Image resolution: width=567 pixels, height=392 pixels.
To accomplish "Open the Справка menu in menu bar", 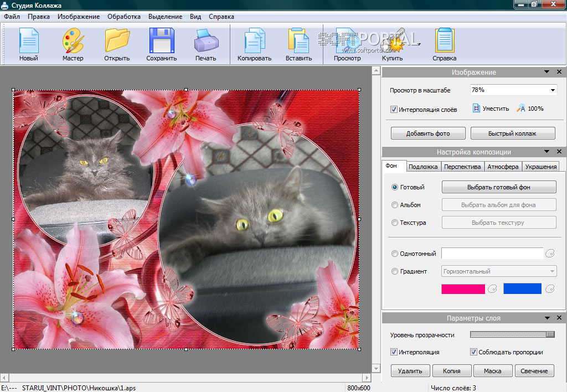I will 221,17.
